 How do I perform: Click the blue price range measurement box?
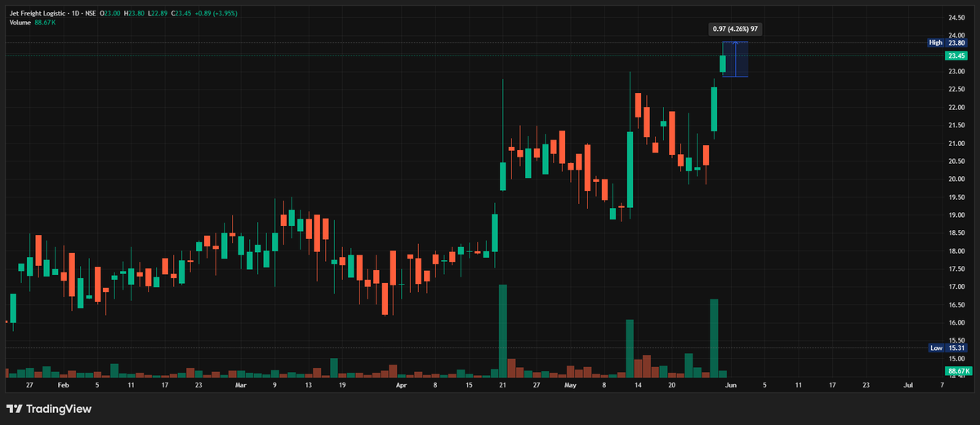coord(735,60)
